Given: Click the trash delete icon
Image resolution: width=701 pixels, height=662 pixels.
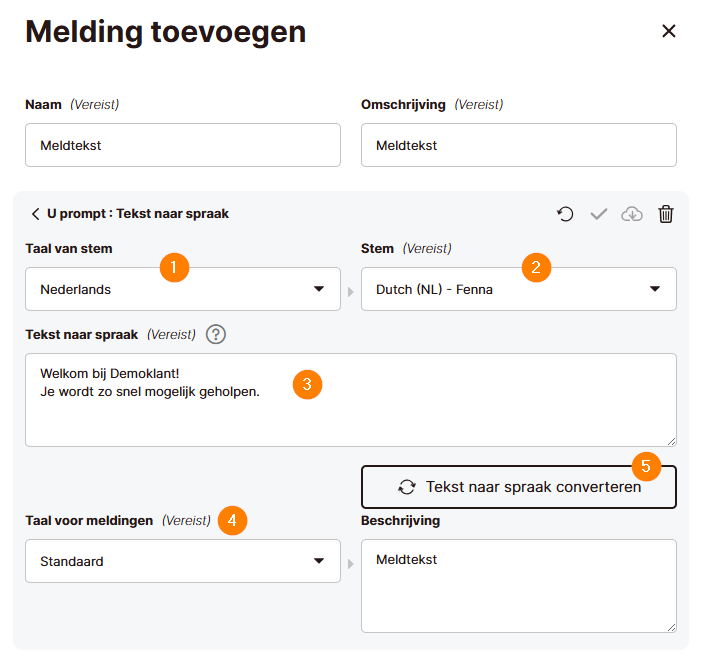Looking at the screenshot, I should [666, 214].
